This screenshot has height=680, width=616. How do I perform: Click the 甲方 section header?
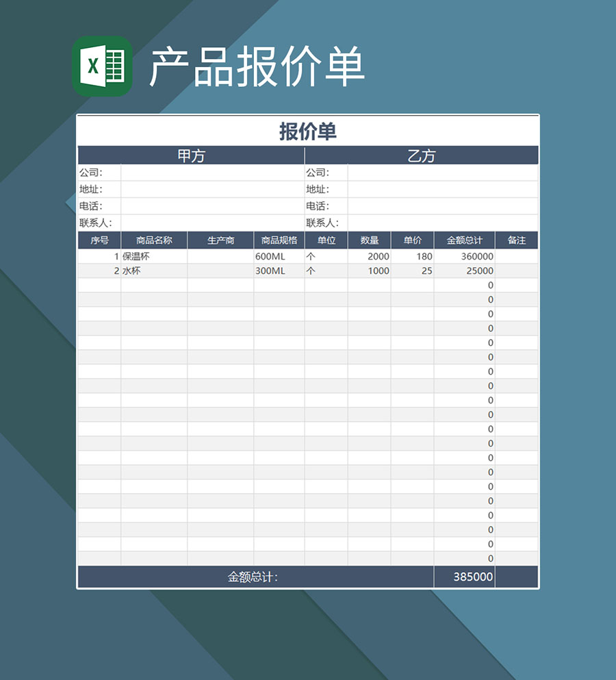pyautogui.click(x=191, y=155)
